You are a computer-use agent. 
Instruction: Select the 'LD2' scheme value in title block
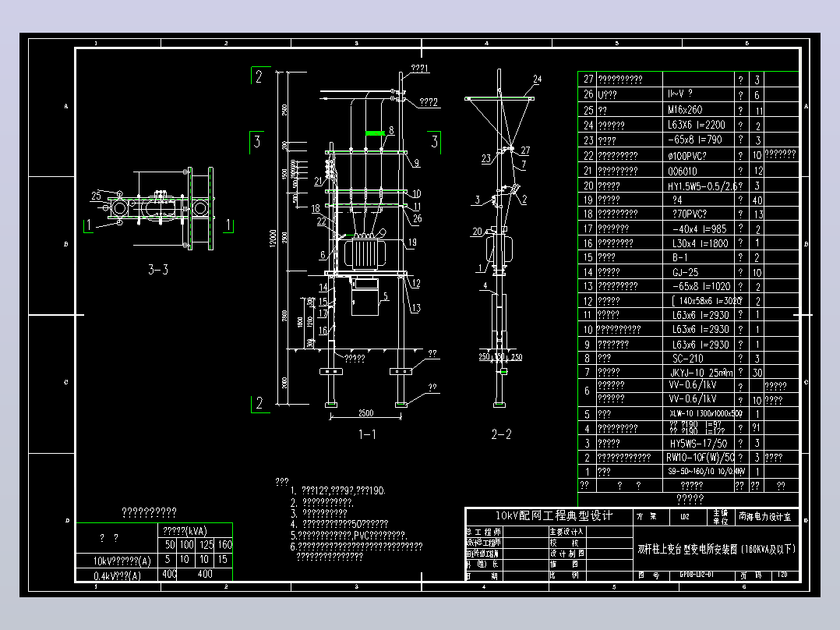click(x=685, y=517)
